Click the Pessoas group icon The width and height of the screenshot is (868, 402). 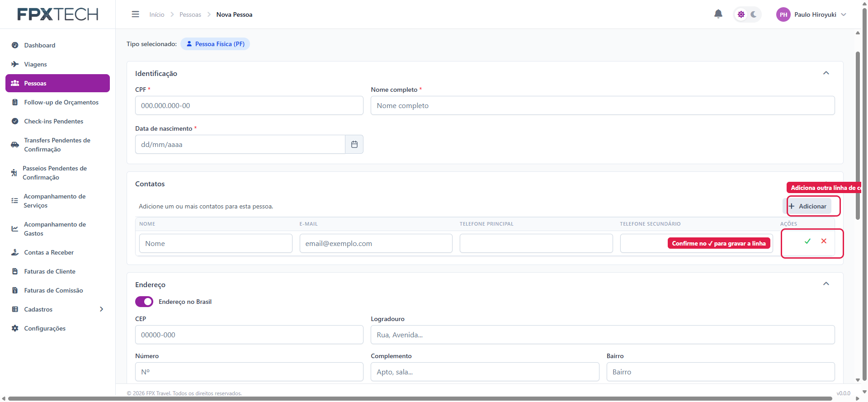pyautogui.click(x=15, y=83)
